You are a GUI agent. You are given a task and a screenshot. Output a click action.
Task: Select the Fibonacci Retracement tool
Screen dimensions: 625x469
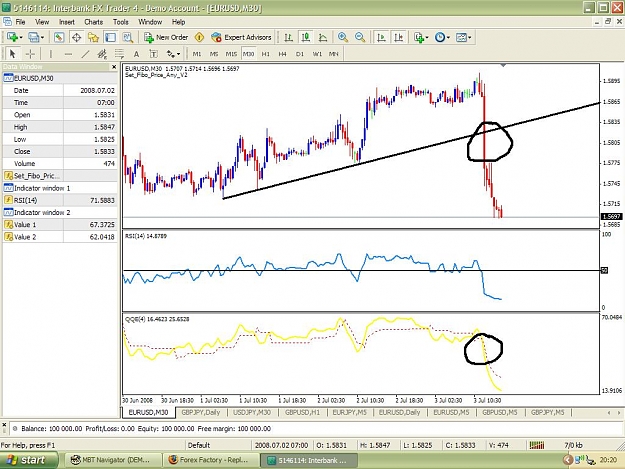(x=119, y=54)
